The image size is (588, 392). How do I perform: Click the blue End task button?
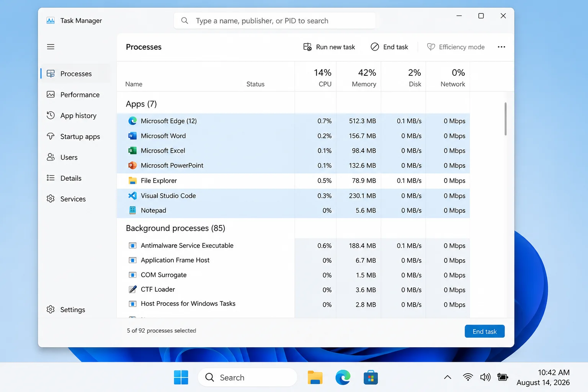(x=485, y=332)
